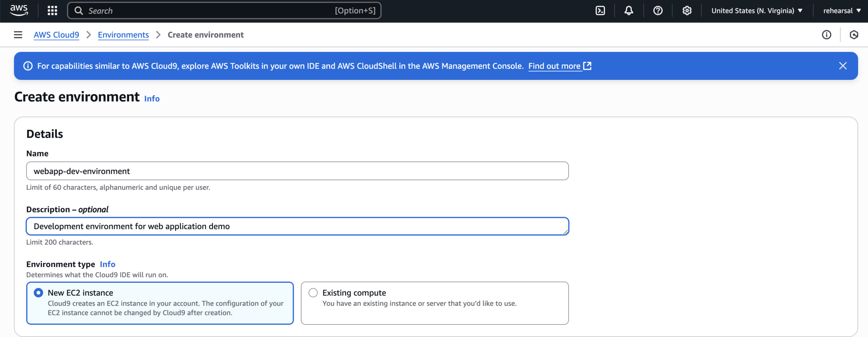Click the Details section heading
This screenshot has width=868, height=337.
coord(45,134)
